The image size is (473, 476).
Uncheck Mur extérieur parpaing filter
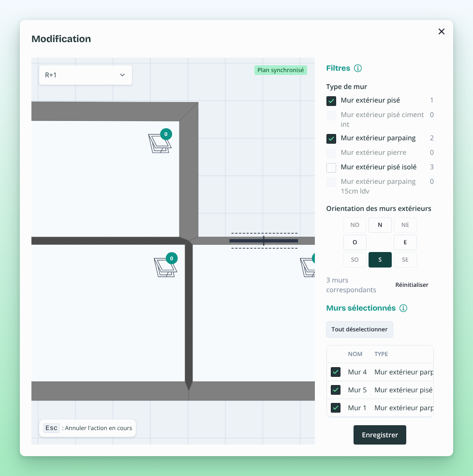pos(331,138)
